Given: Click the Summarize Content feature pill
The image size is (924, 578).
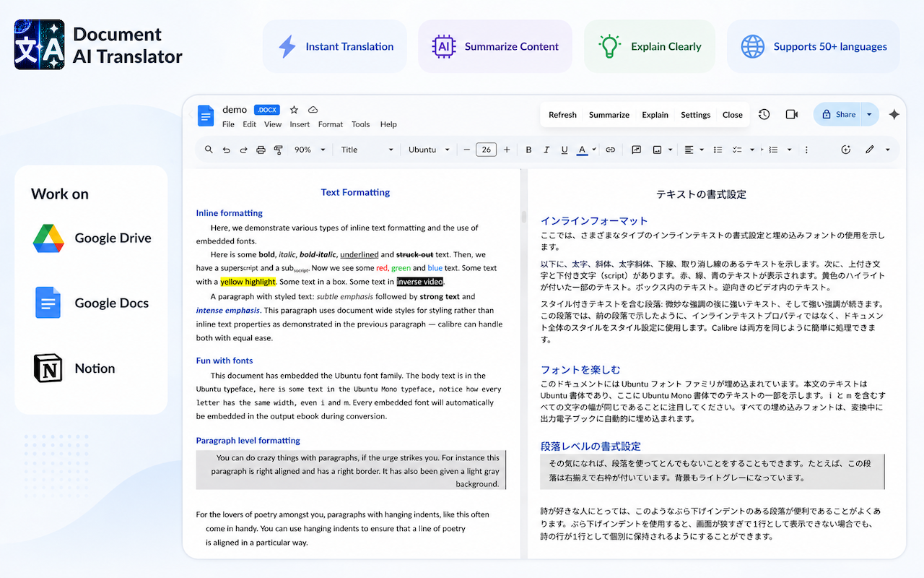Looking at the screenshot, I should point(495,46).
